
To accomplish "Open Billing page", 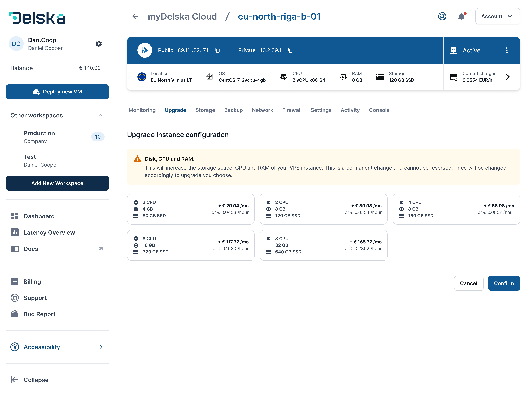I will (x=57, y=282).
